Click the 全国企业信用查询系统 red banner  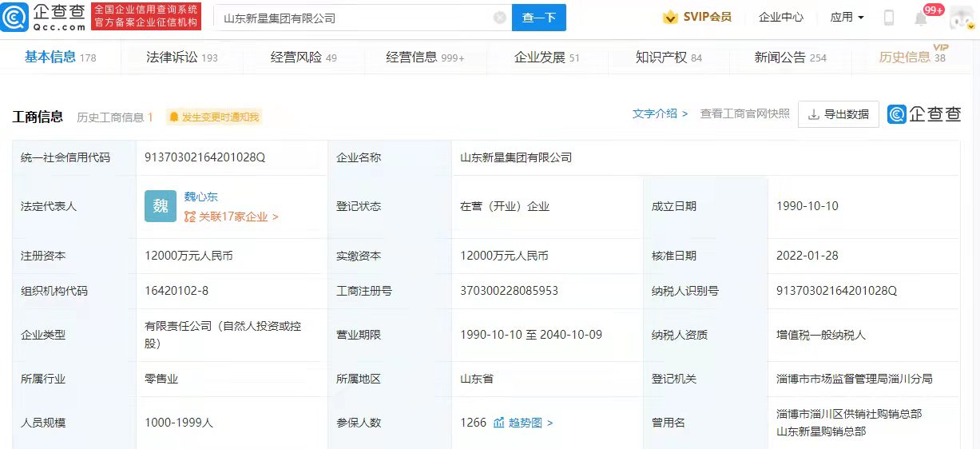146,17
